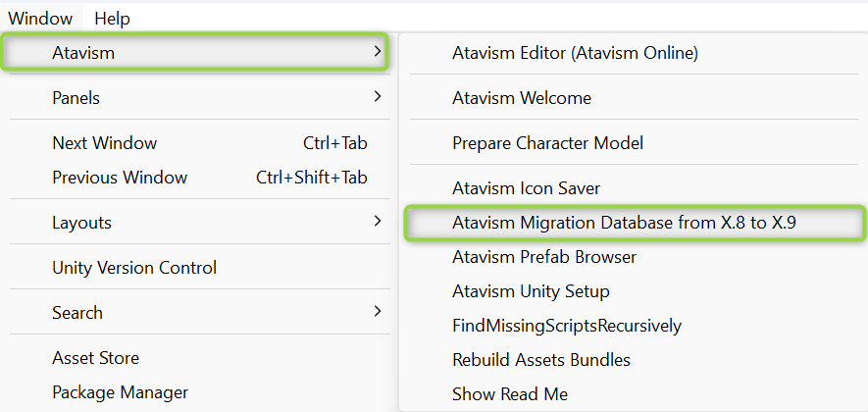The height and width of the screenshot is (412, 868).
Task: Select Next Window menu entry
Action: coord(104,143)
